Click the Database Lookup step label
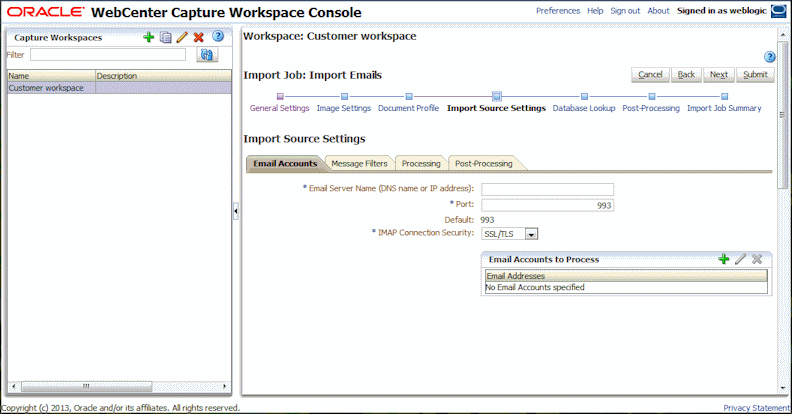This screenshot has height=414, width=792. point(584,108)
